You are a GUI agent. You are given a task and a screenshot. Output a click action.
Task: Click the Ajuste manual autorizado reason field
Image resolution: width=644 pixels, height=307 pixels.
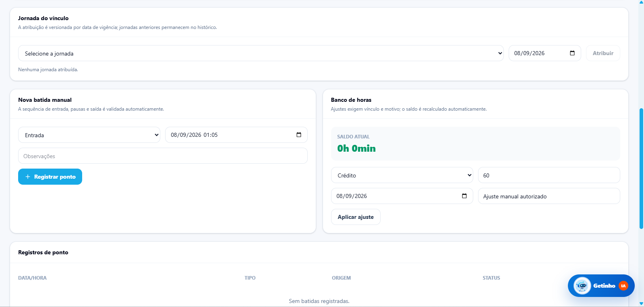(x=549, y=196)
